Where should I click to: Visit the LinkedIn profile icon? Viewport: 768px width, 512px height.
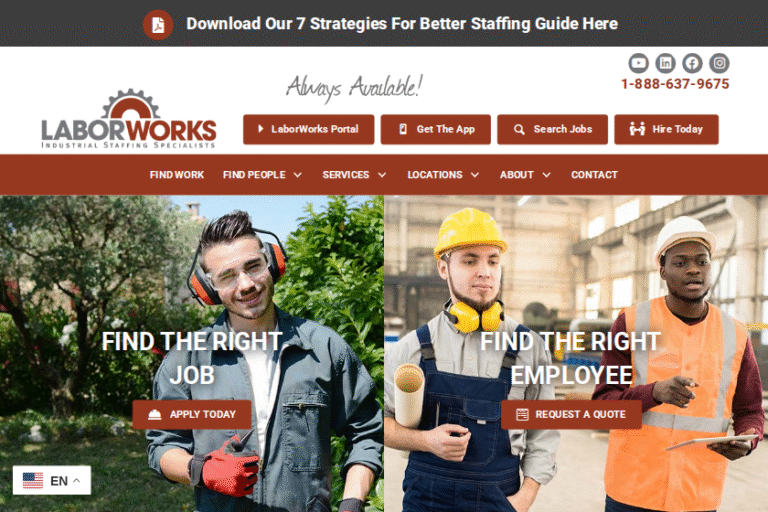tap(665, 63)
